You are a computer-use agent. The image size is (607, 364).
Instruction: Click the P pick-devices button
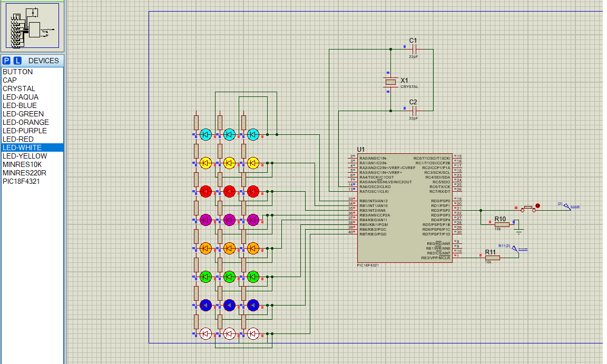coord(6,60)
